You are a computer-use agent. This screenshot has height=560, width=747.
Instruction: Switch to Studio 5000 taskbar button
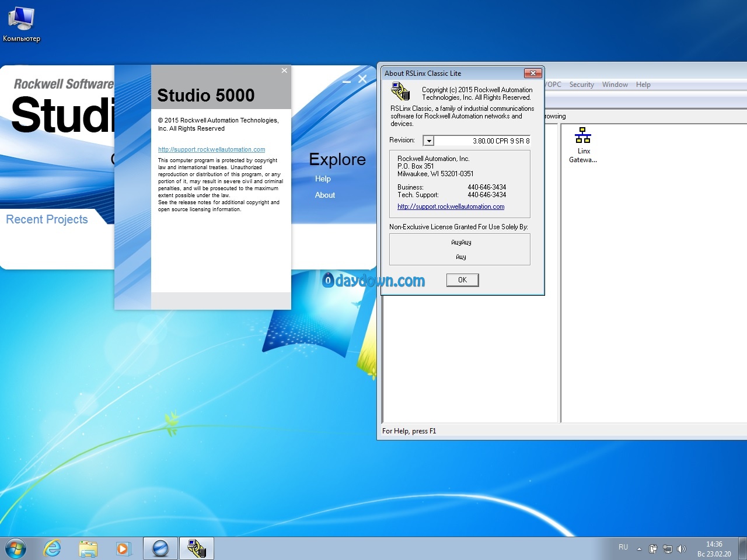160,549
